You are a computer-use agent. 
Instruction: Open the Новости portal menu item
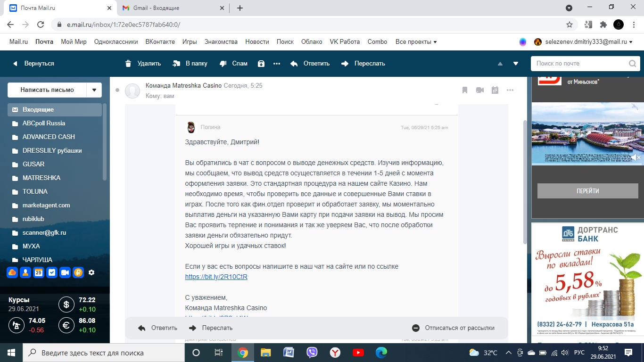point(257,42)
